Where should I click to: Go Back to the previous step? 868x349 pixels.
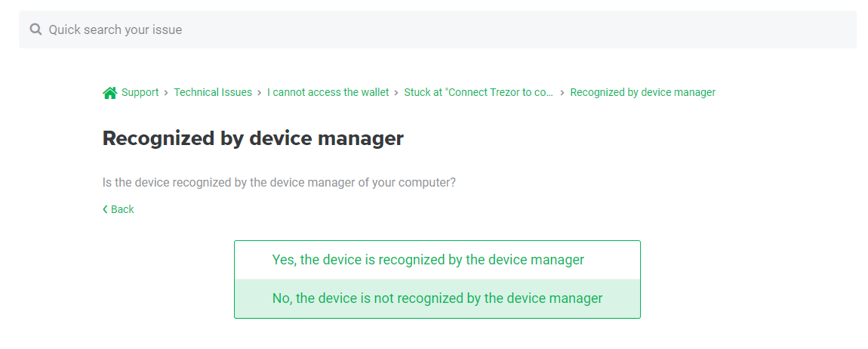point(122,209)
